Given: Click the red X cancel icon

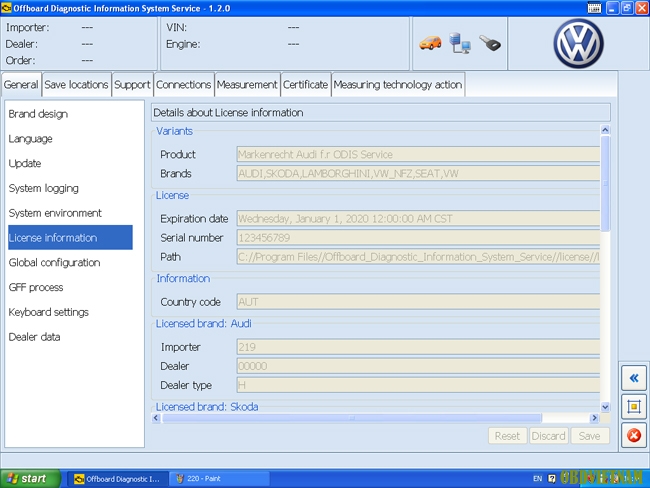Looking at the screenshot, I should [x=633, y=435].
